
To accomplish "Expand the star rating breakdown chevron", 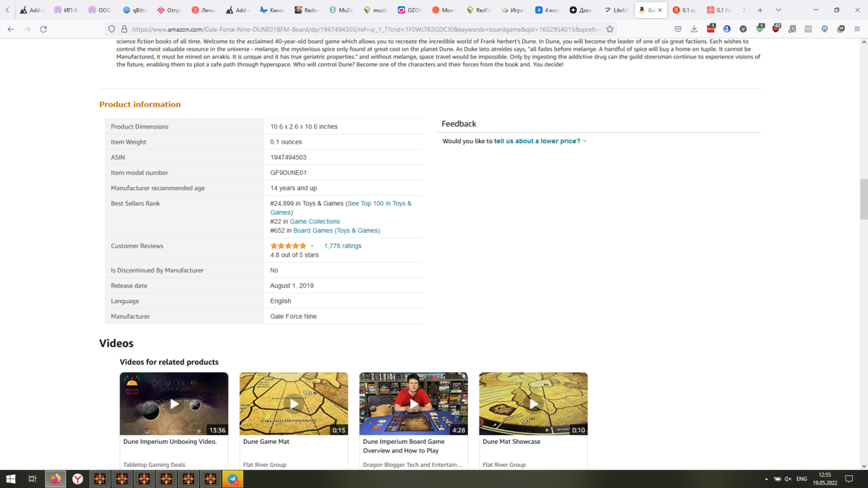I will (x=312, y=246).
